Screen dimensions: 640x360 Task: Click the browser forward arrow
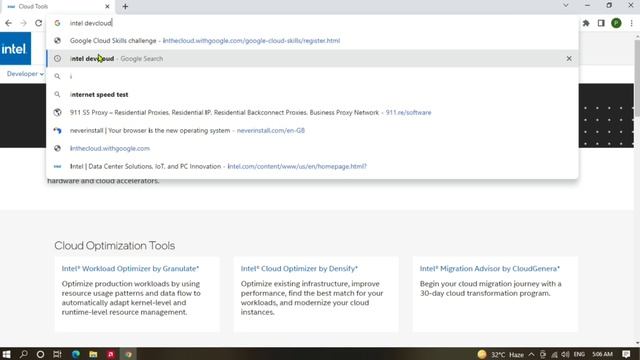tap(23, 23)
